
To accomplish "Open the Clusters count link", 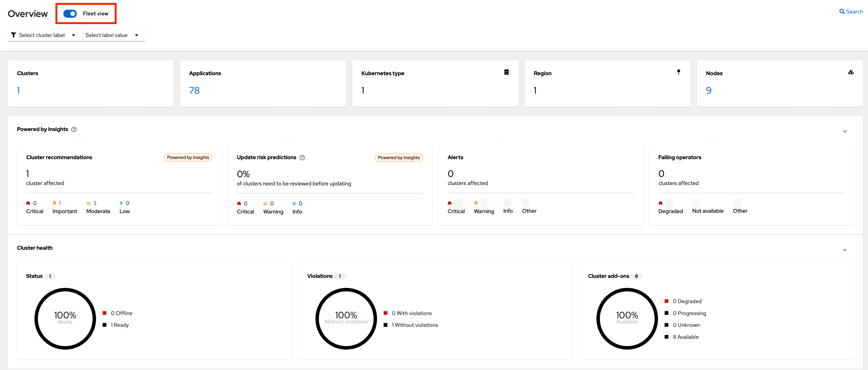I will click(x=18, y=90).
